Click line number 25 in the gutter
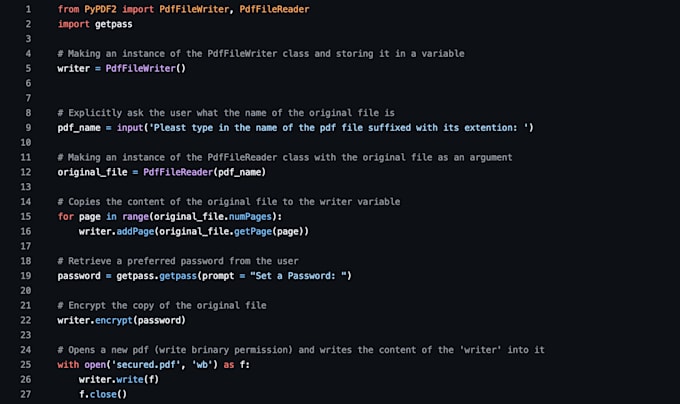 coord(26,365)
